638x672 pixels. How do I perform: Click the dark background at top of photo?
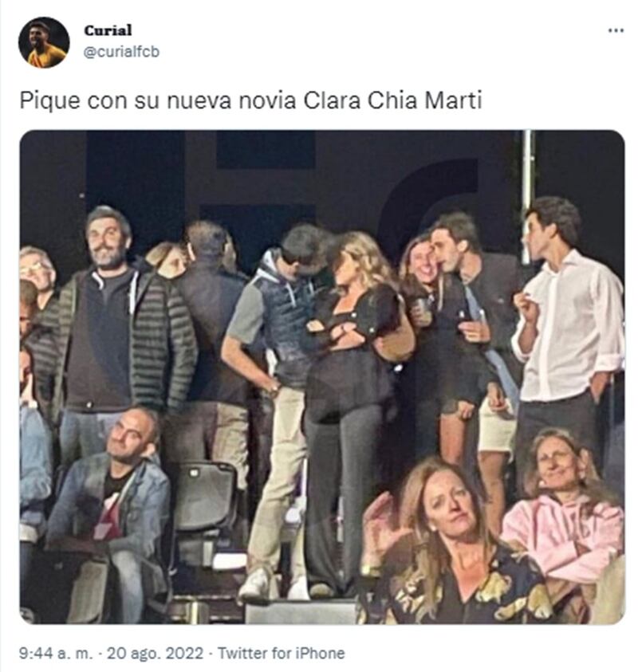[319, 171]
